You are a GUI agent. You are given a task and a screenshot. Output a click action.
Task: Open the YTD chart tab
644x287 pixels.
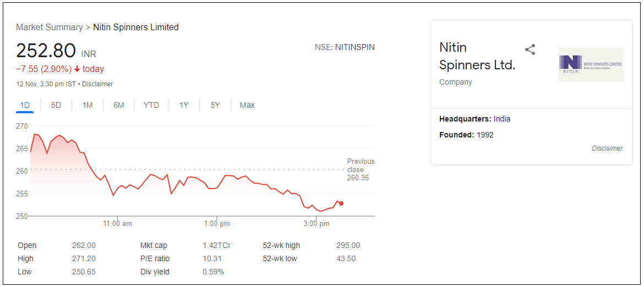(x=151, y=105)
